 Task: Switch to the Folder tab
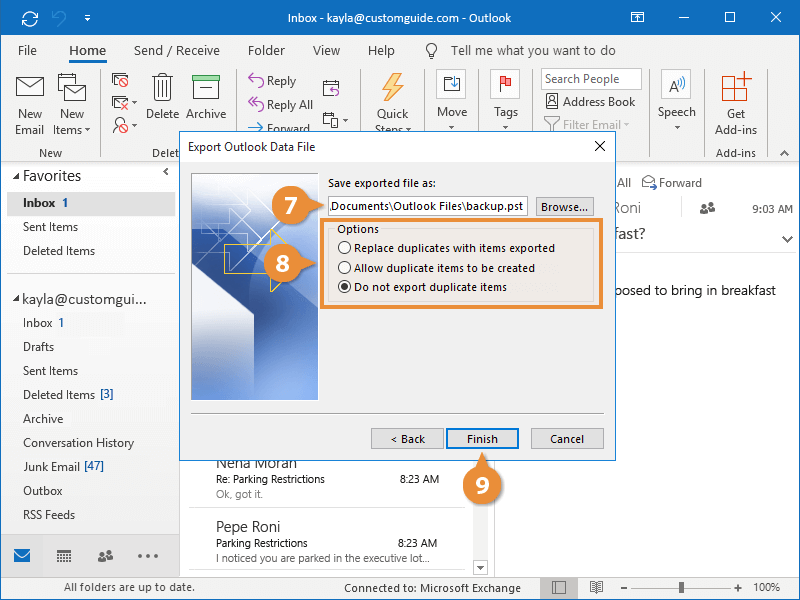click(x=266, y=51)
